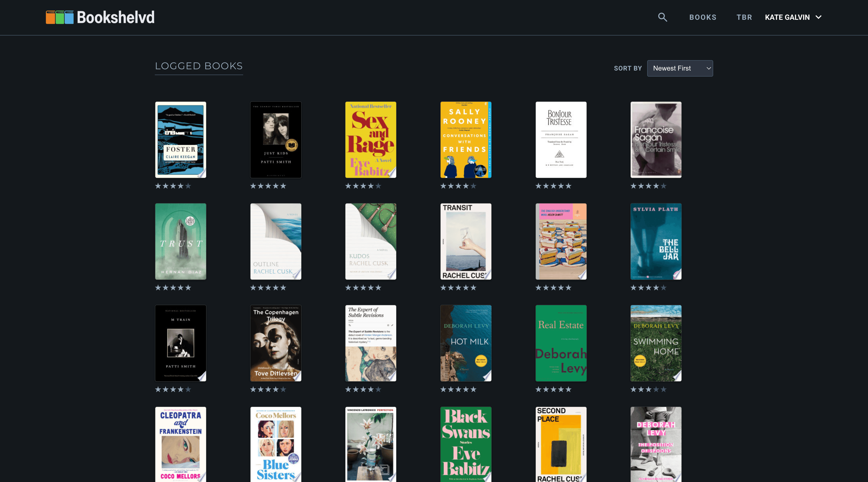Open Real Estate by Deborah Levy
This screenshot has width=868, height=482.
(561, 343)
